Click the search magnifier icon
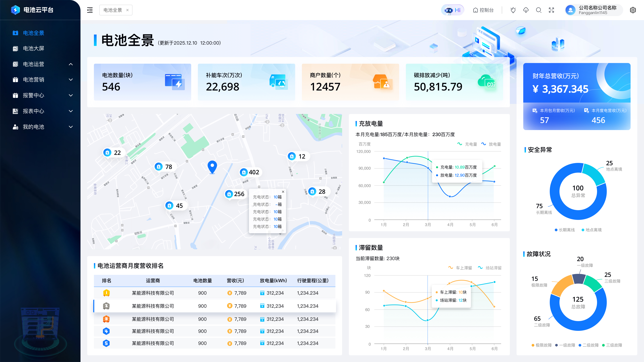The width and height of the screenshot is (644, 362). click(539, 10)
